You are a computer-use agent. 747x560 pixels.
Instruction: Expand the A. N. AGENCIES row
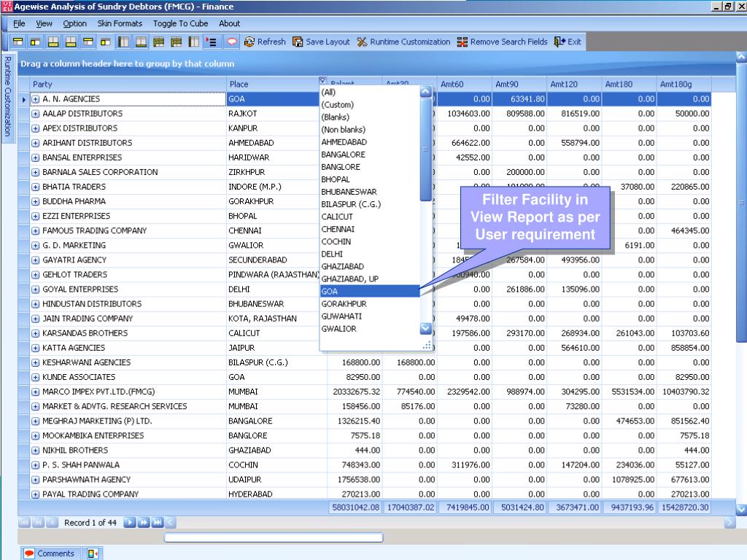[x=35, y=99]
